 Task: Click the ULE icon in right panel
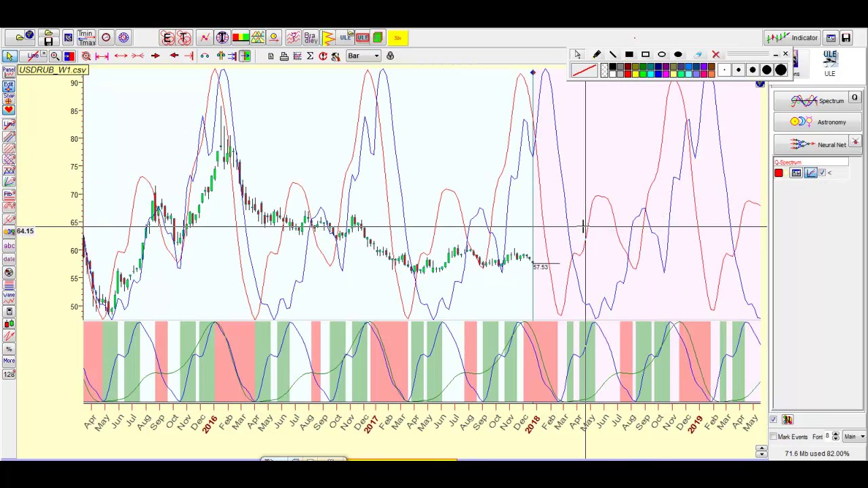click(x=830, y=62)
